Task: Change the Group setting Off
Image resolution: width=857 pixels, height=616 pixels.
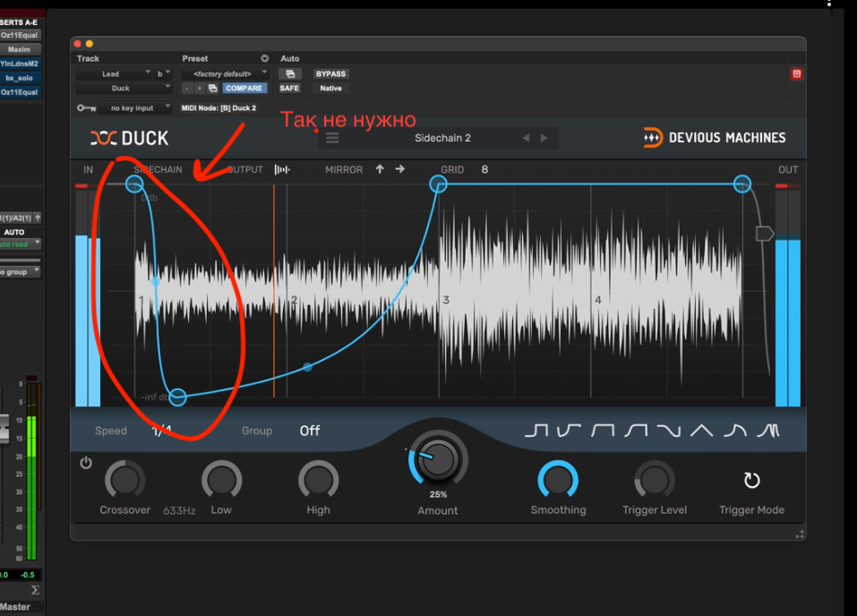Action: (x=309, y=431)
